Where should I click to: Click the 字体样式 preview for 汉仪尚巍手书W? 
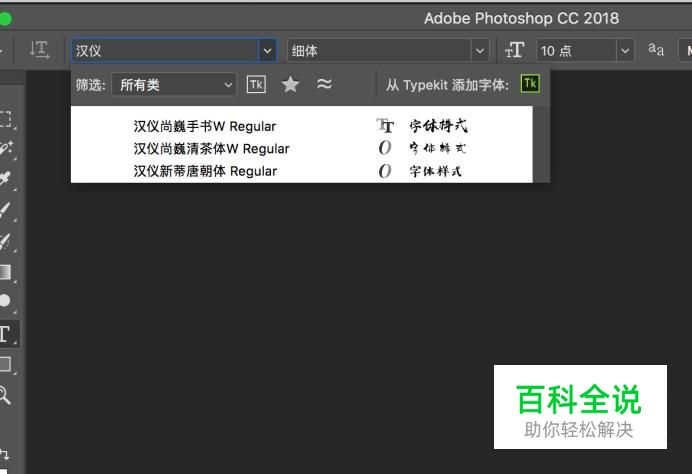point(438,126)
